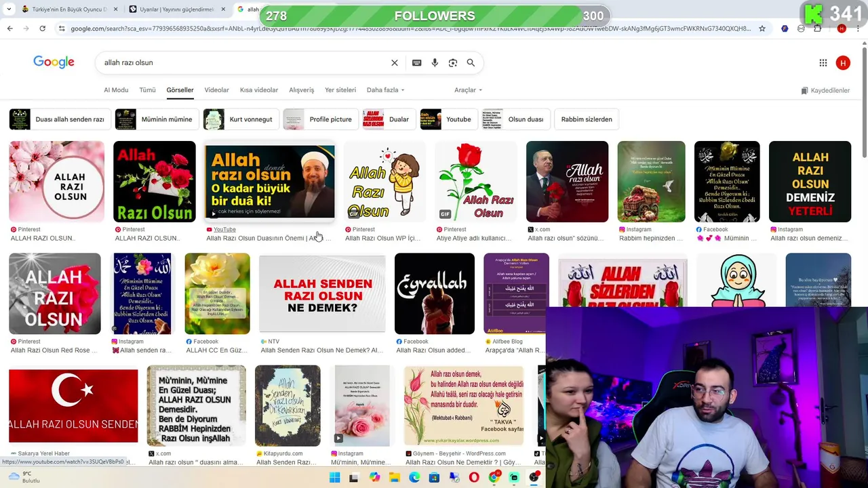Filter by Rabbim sizlerden chip
The width and height of the screenshot is (868, 488).
(587, 119)
